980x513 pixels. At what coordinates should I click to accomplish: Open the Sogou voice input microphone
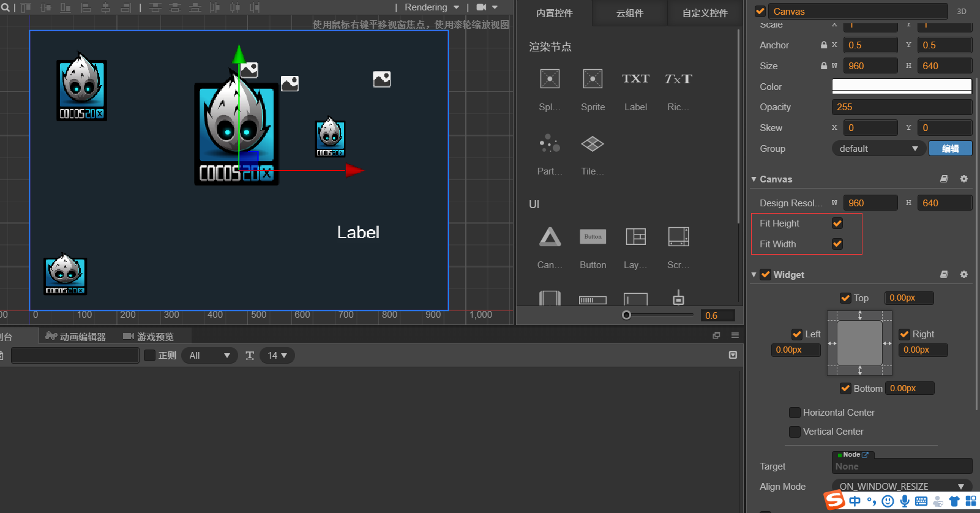coord(905,501)
